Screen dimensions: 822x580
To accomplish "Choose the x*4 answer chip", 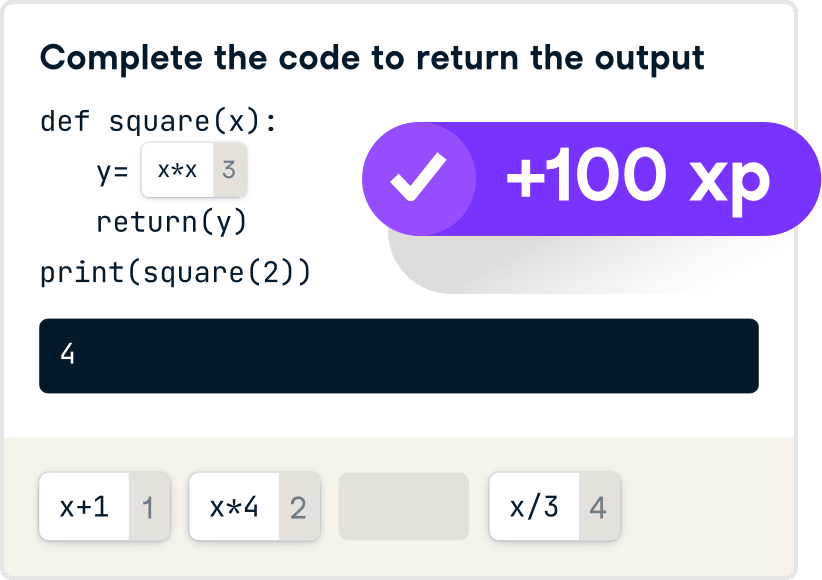I will click(255, 507).
